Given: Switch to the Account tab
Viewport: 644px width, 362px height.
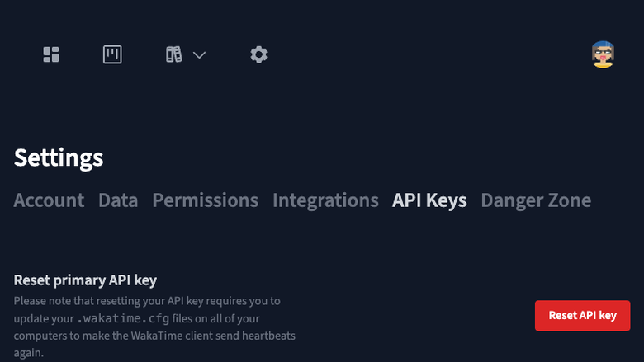Looking at the screenshot, I should 49,200.
